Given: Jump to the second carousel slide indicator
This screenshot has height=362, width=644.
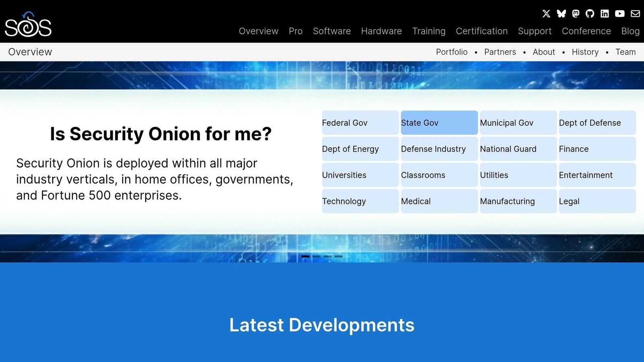Looking at the screenshot, I should (x=316, y=256).
